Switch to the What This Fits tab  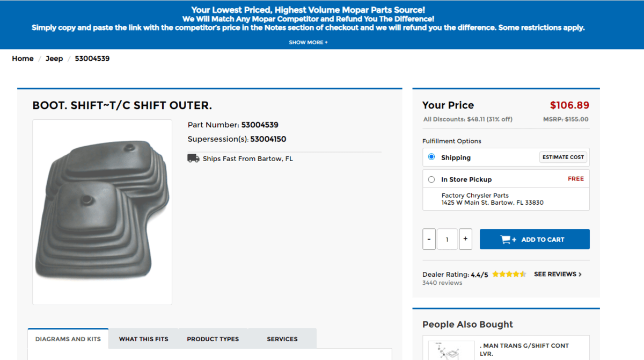143,339
